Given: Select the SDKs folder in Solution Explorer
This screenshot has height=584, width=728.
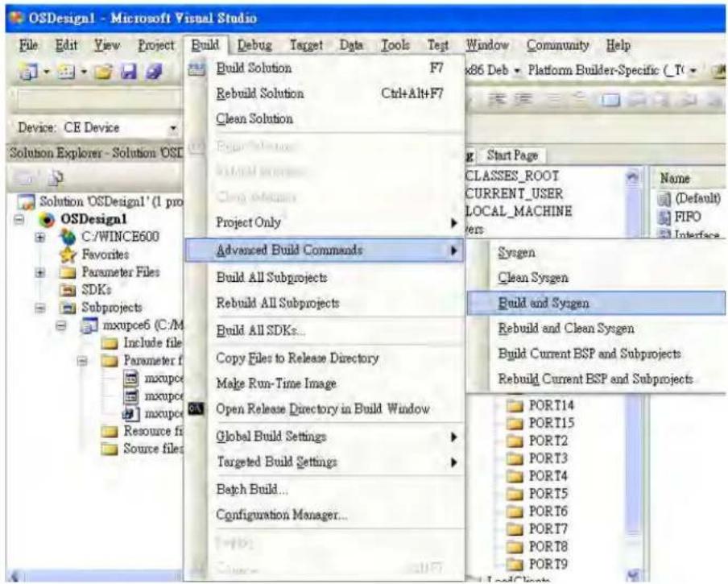Looking at the screenshot, I should pos(96,290).
